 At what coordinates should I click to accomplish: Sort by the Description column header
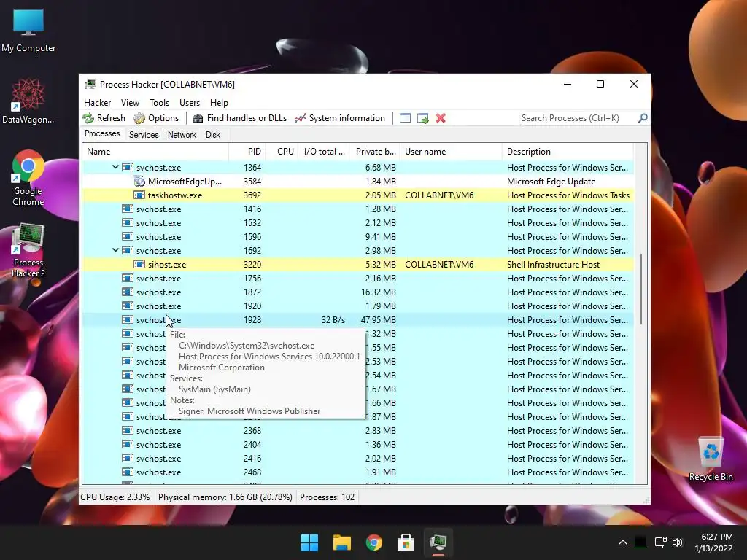point(568,152)
